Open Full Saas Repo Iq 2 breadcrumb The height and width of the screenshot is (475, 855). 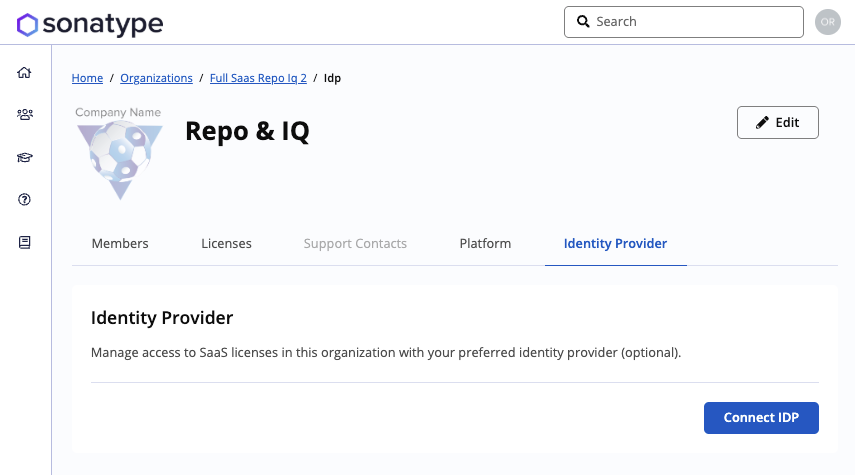pos(258,78)
